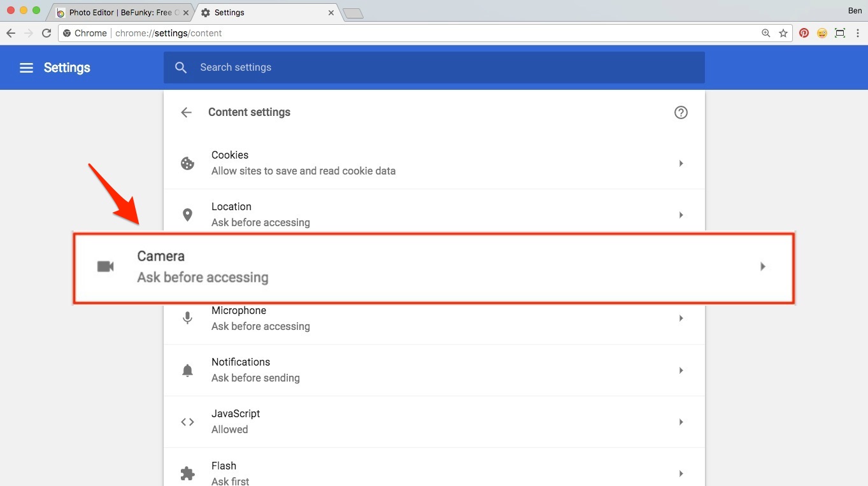Click the 'Content settings' heading
The height and width of the screenshot is (486, 868).
point(249,112)
